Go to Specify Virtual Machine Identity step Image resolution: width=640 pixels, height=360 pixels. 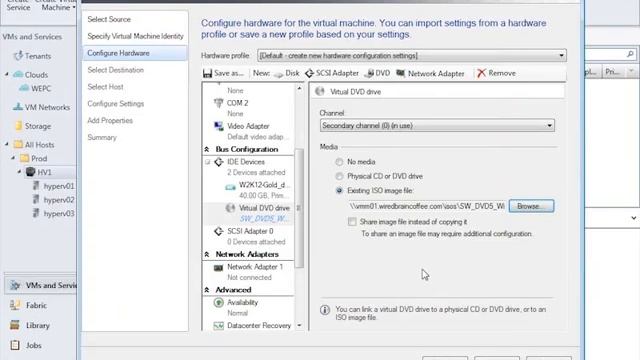click(x=136, y=36)
